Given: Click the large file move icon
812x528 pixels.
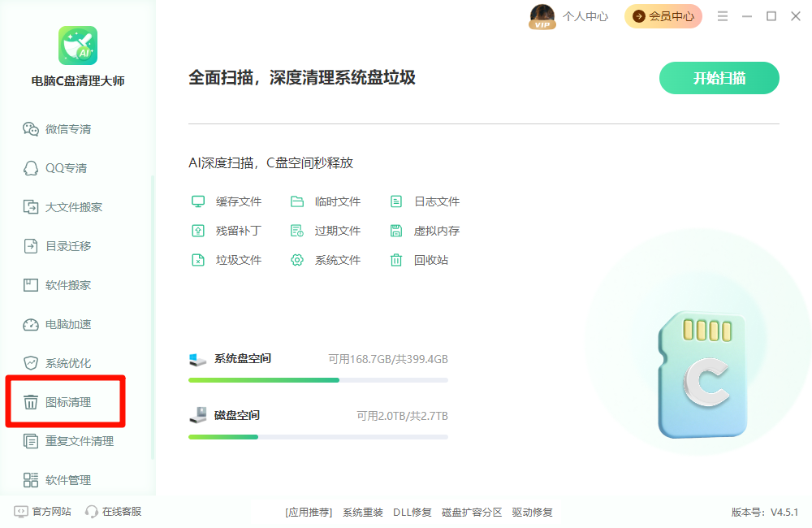Looking at the screenshot, I should point(31,207).
